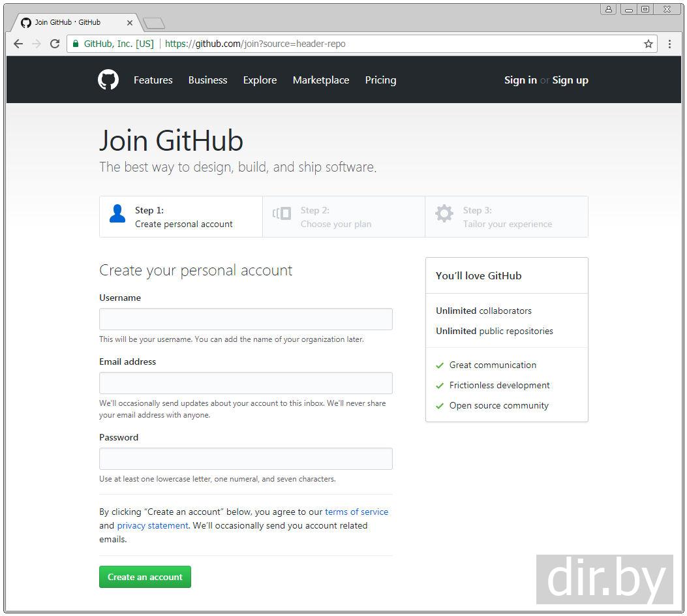Close the browser window
Viewport: 687px width, 616px height.
point(667,9)
